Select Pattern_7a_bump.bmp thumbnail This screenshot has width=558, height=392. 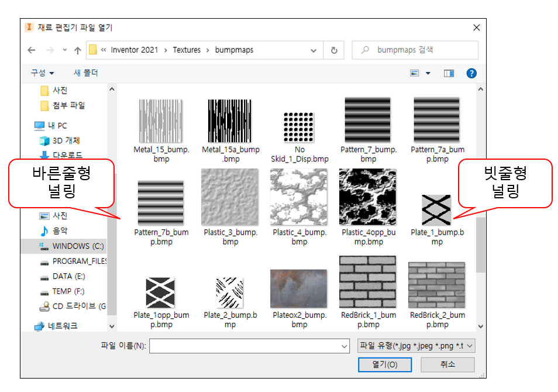point(437,120)
